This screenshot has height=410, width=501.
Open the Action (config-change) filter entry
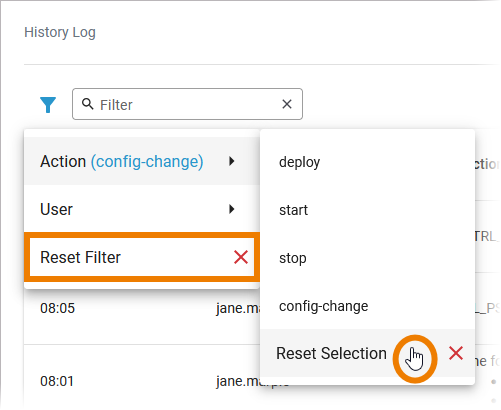point(142,161)
